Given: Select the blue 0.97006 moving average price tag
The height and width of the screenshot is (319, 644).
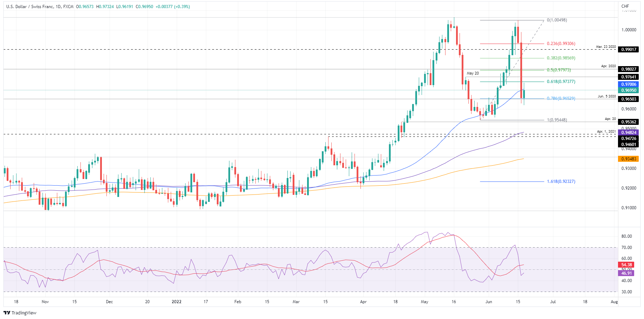Looking at the screenshot, I should [629, 84].
